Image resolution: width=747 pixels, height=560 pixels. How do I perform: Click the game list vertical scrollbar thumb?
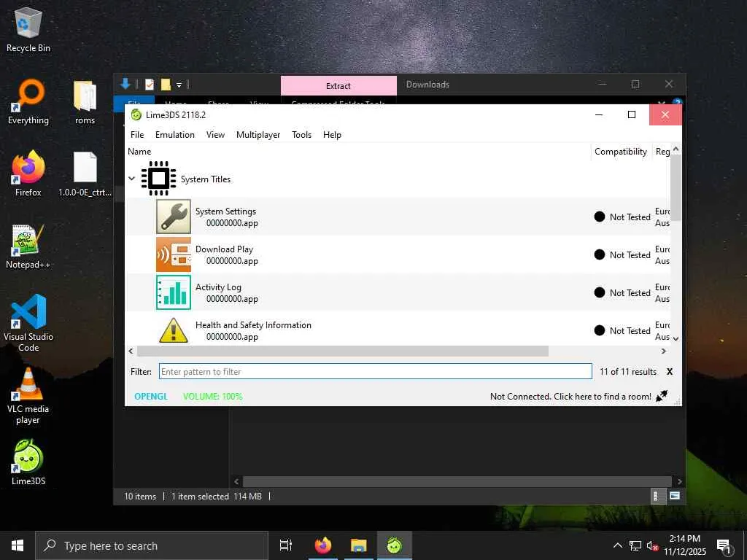[675, 187]
